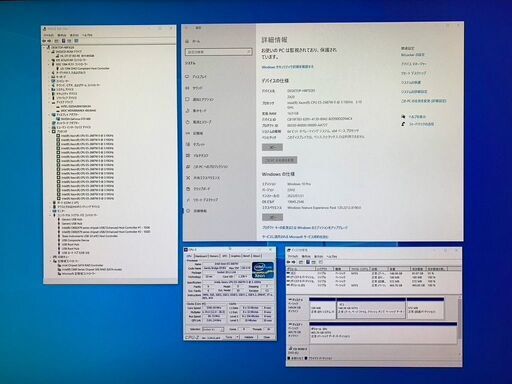Collapse the DESKTOP root node in Device Manager
Image resolution: width=512 pixels, height=384 pixels.
45,47
